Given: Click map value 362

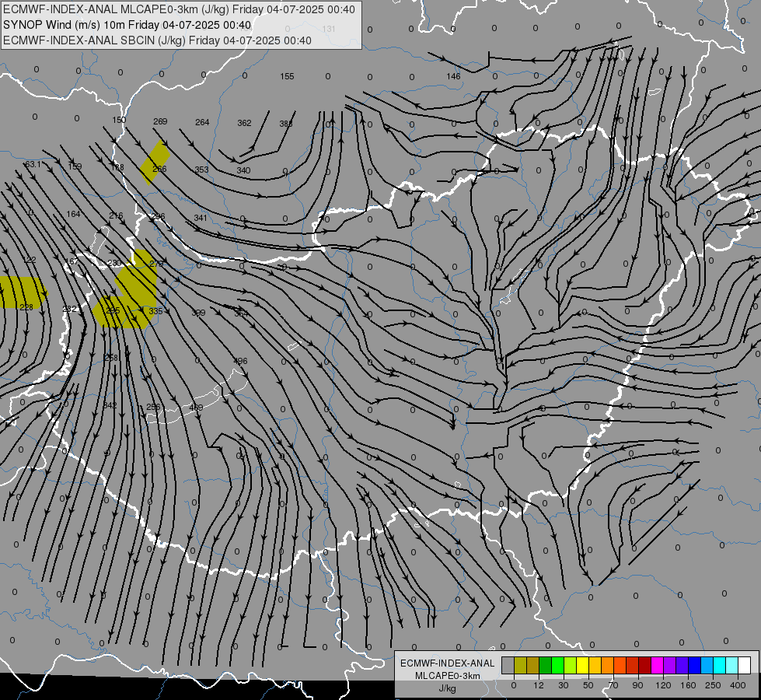Looking at the screenshot, I should [x=244, y=123].
